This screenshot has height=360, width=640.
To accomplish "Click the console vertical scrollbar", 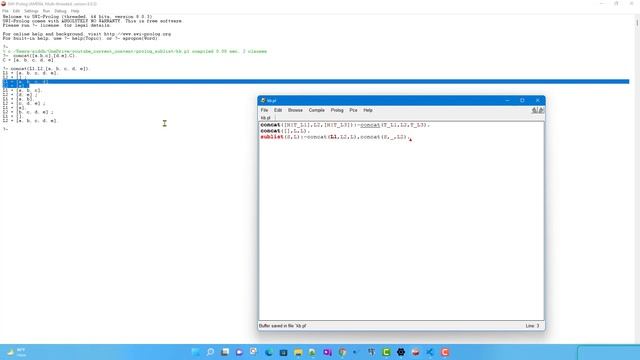I will point(637,179).
